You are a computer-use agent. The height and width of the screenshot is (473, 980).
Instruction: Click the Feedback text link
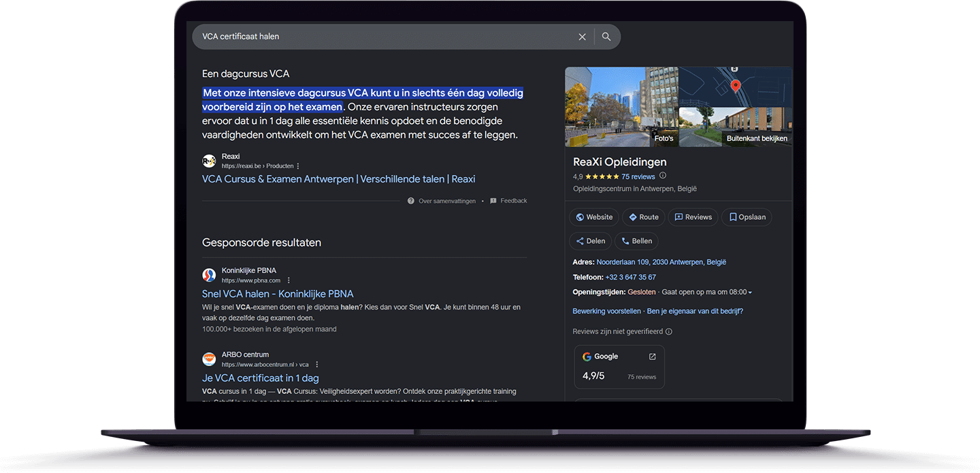click(x=514, y=201)
